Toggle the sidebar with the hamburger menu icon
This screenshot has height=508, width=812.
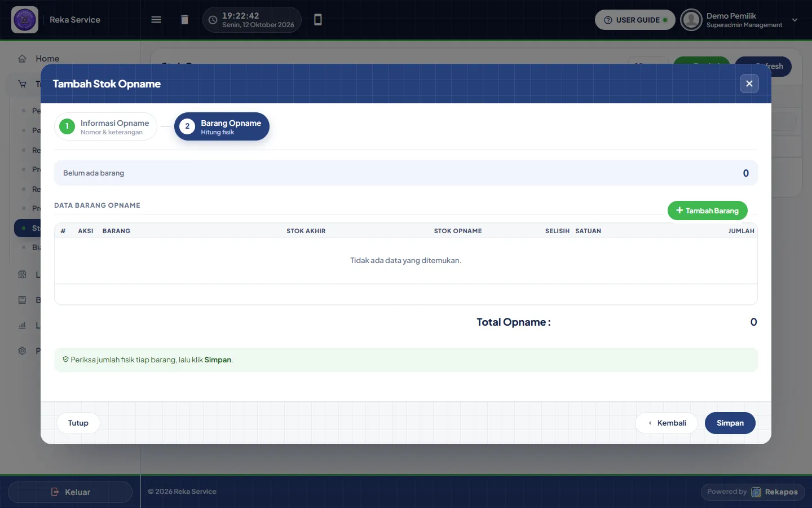[156, 20]
